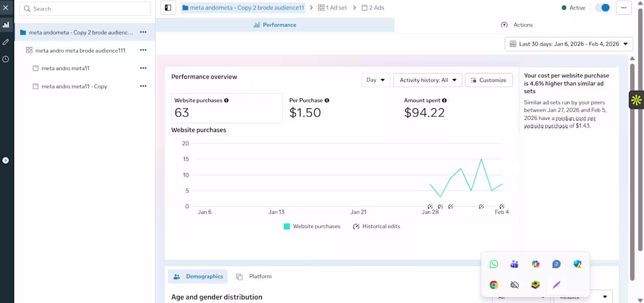
Task: Select the Platform tab
Action: (254, 277)
